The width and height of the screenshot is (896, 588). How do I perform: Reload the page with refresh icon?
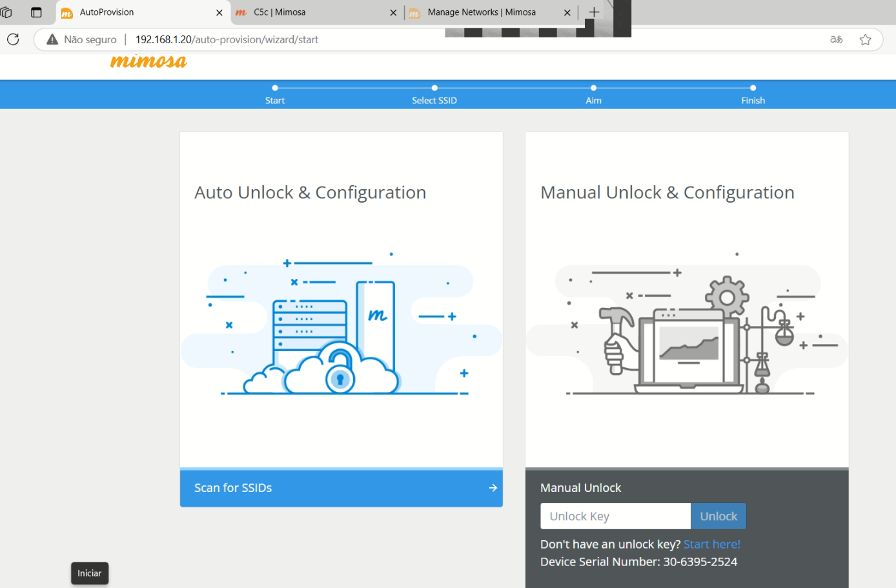[x=13, y=39]
